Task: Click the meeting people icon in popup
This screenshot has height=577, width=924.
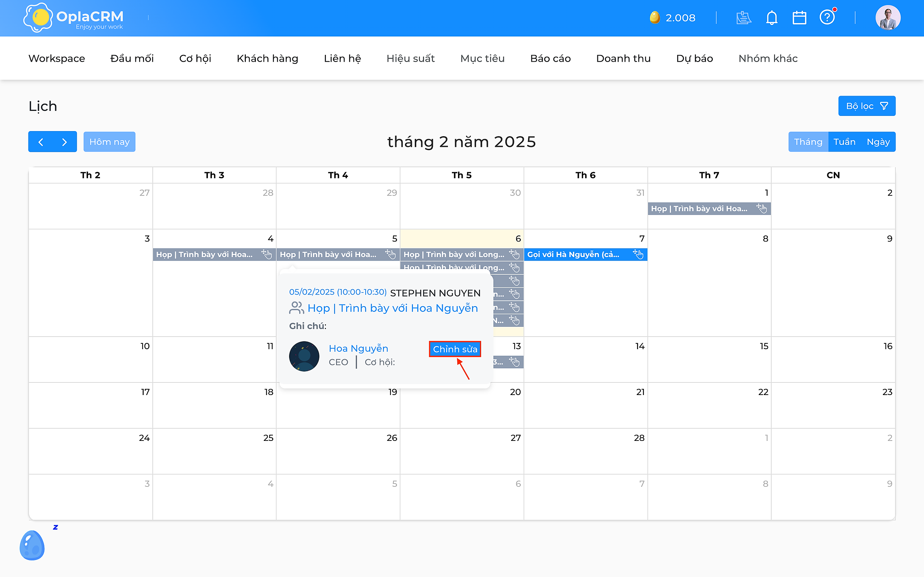Action: (x=296, y=308)
